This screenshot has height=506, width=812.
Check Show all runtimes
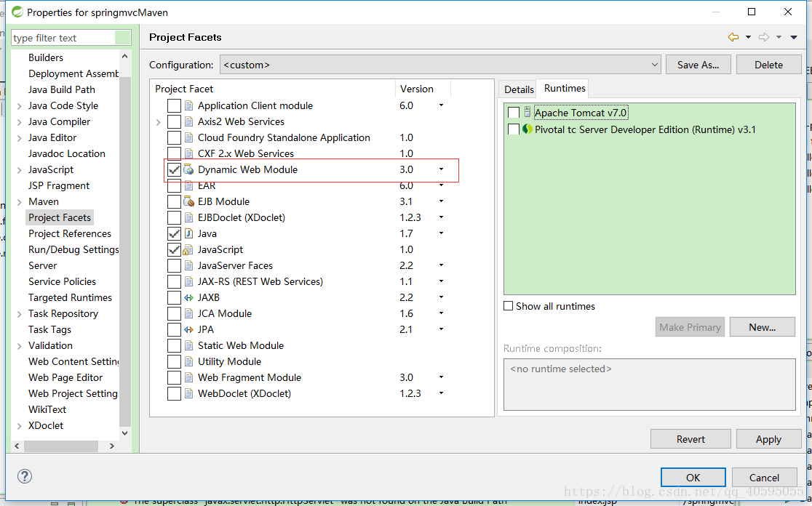(x=509, y=306)
